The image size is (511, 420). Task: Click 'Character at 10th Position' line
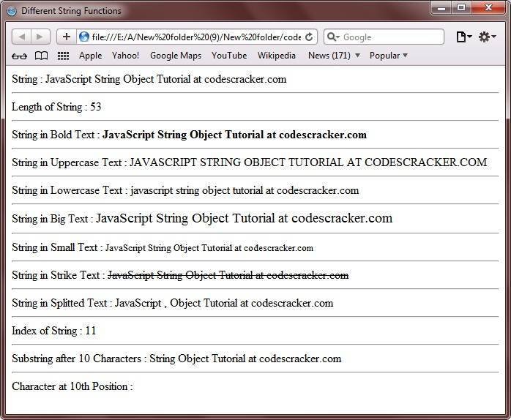[x=72, y=386]
